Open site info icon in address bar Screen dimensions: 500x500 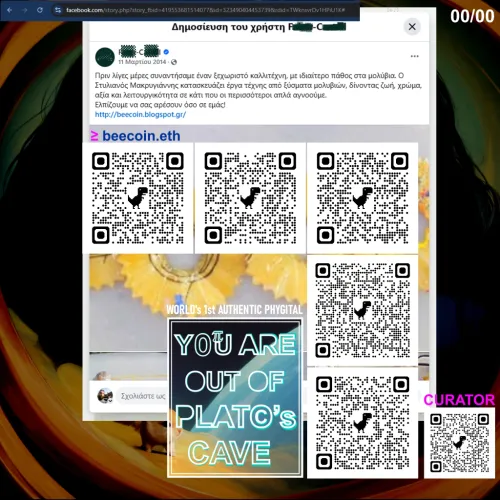(58, 10)
